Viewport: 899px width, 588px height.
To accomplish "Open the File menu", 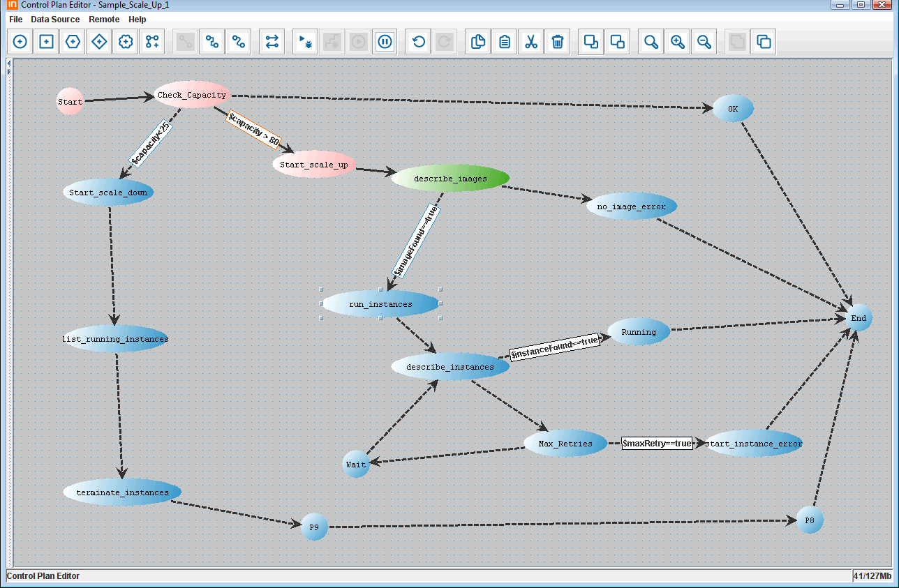I will pyautogui.click(x=15, y=20).
